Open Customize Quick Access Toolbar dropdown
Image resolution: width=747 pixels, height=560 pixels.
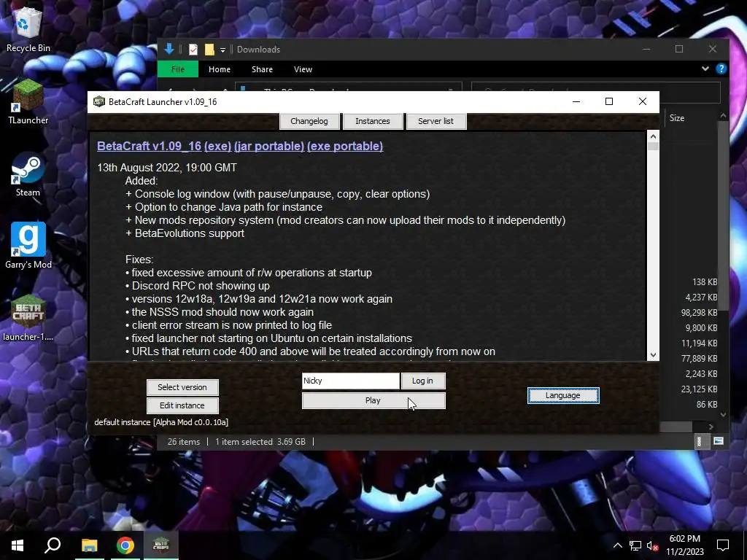pyautogui.click(x=222, y=50)
